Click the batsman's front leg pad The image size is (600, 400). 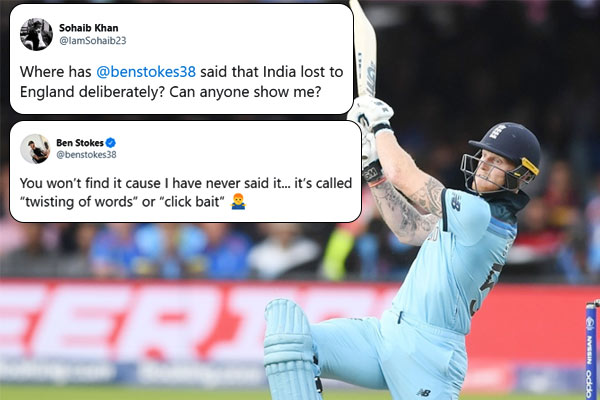pos(290,349)
